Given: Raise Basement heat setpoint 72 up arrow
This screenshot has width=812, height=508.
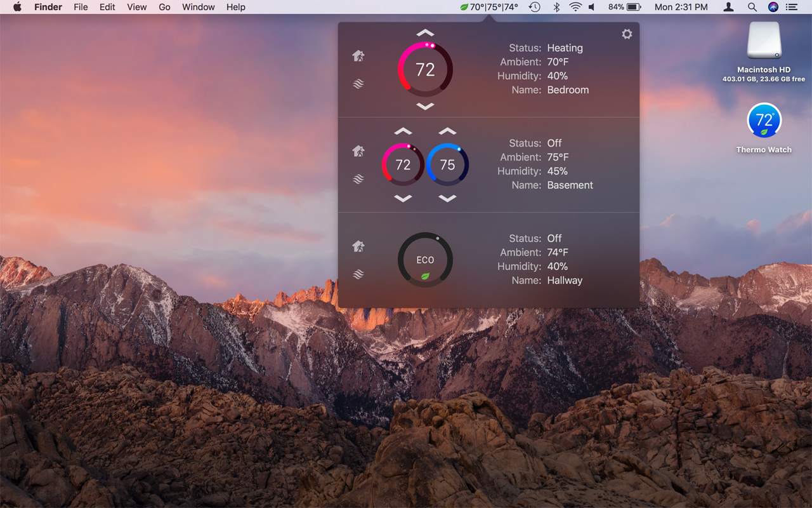Looking at the screenshot, I should pos(403,131).
